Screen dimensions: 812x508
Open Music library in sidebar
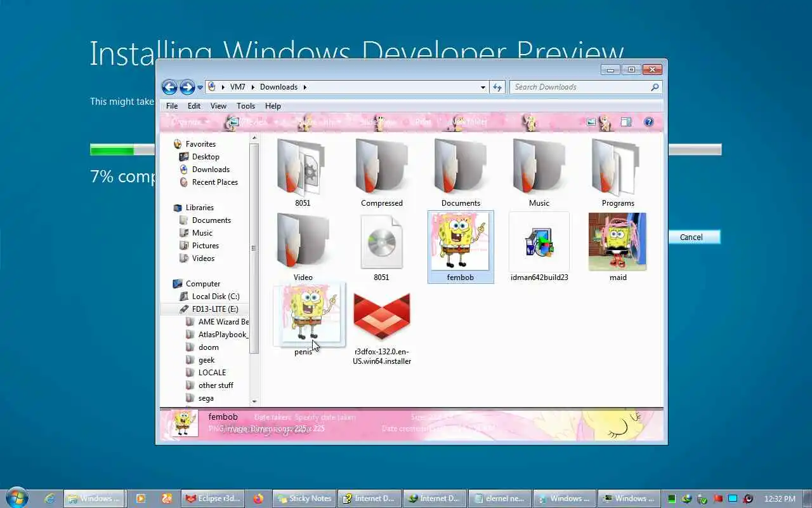tap(202, 233)
